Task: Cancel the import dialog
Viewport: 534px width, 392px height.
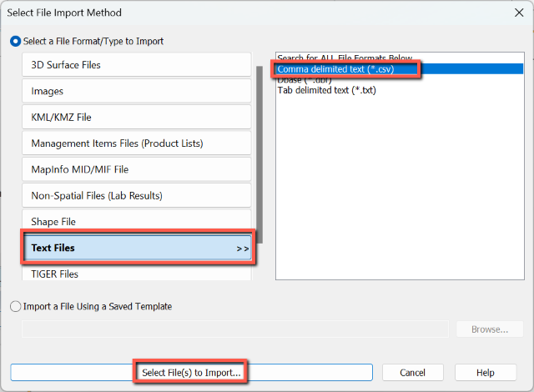Action: pyautogui.click(x=412, y=373)
